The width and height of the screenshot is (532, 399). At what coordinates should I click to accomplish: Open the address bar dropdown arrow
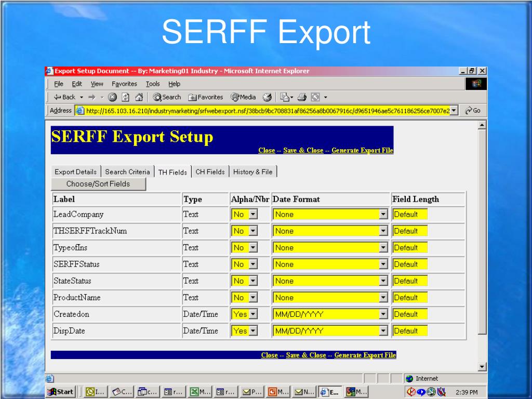click(454, 111)
